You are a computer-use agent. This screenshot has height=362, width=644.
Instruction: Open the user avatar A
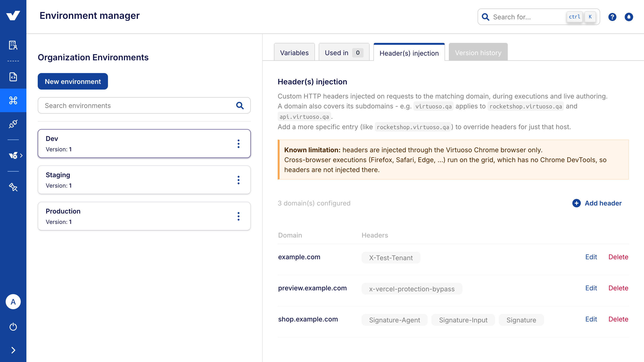[x=13, y=302]
